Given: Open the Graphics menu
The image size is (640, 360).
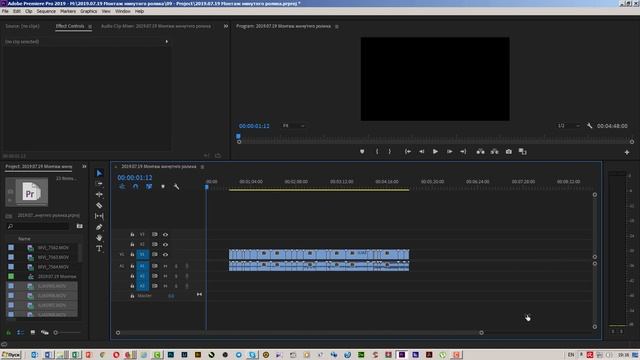Looking at the screenshot, I should [x=89, y=11].
